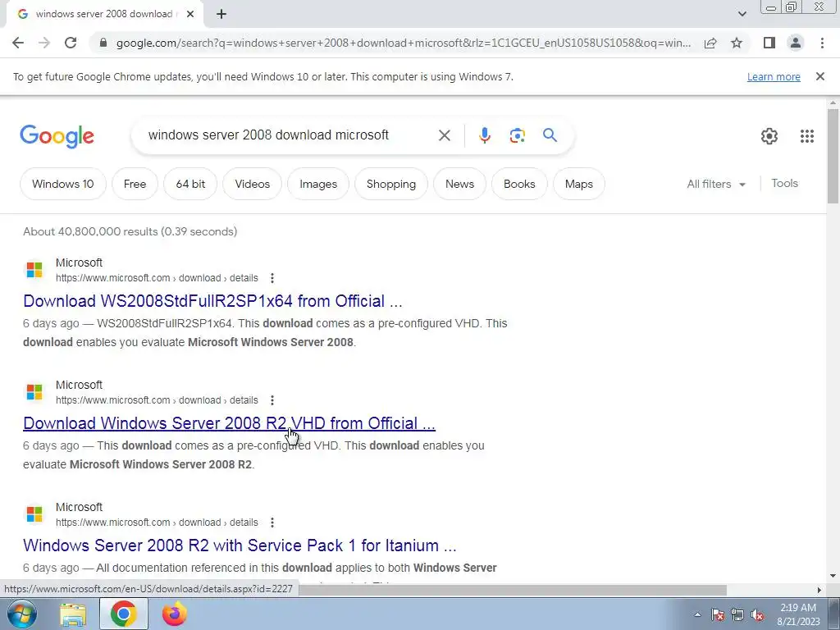840x630 pixels.
Task: Go back to the previous page
Action: [x=18, y=43]
